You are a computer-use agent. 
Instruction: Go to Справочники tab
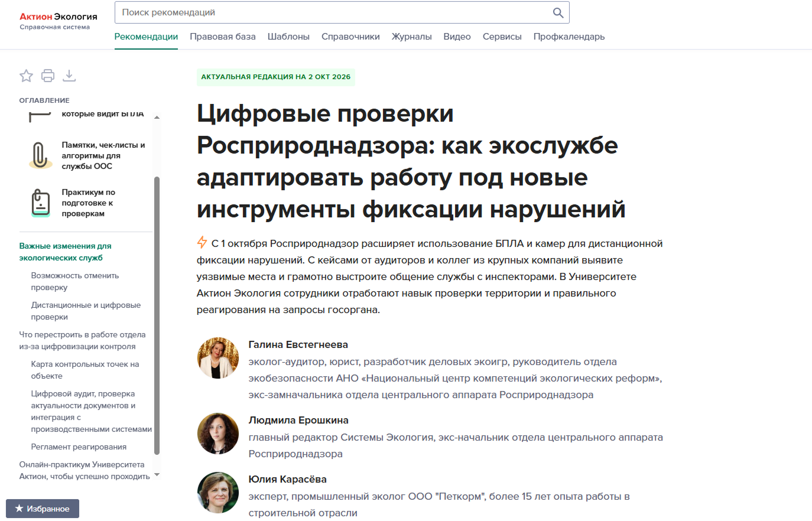pos(350,37)
